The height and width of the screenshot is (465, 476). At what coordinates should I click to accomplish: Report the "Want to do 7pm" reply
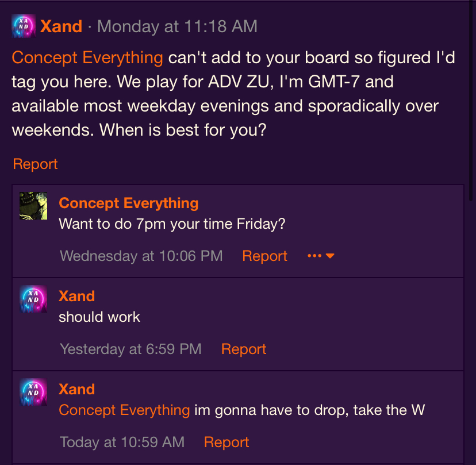264,256
